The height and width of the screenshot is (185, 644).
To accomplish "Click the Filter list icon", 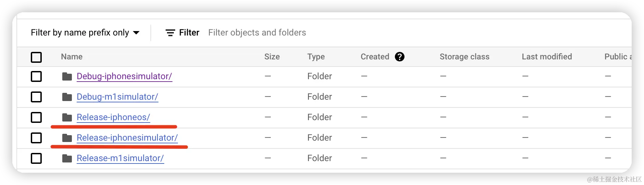I will [170, 33].
